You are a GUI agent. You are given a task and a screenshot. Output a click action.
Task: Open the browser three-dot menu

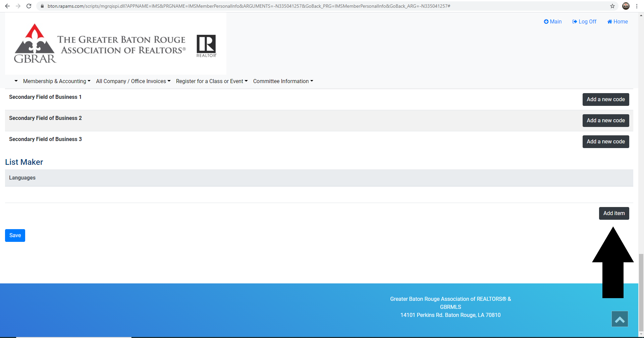click(637, 6)
